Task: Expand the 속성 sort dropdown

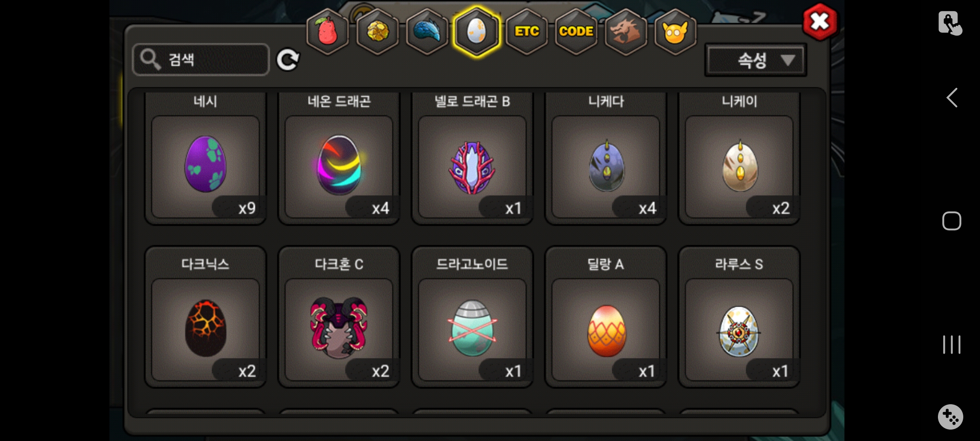Action: click(756, 60)
